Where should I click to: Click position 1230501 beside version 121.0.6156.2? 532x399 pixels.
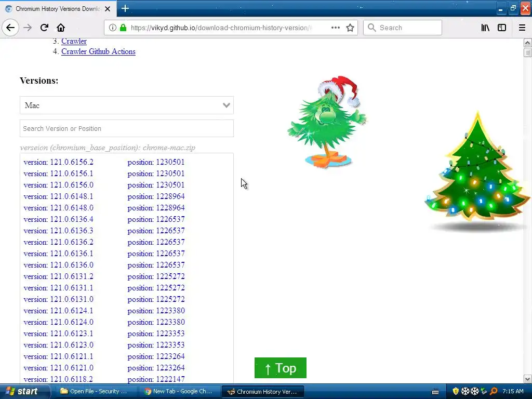(156, 162)
